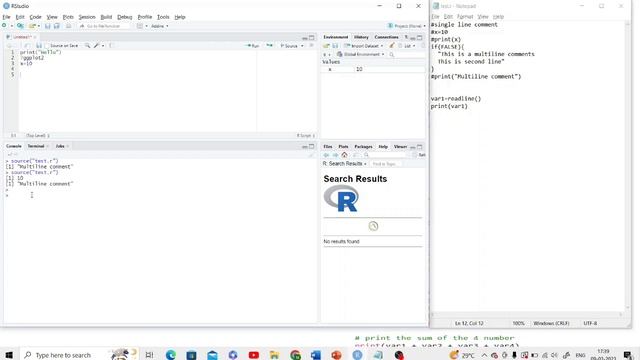
Task: Click the Help pane back arrow
Action: (x=326, y=155)
